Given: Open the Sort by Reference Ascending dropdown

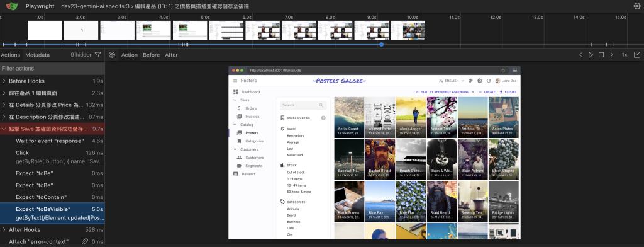Looking at the screenshot, I should click(445, 92).
